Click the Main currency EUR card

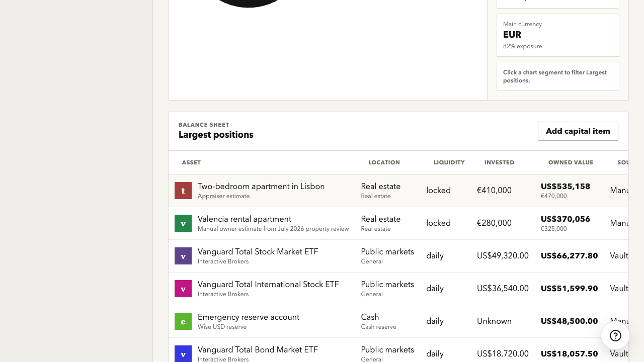point(558,35)
